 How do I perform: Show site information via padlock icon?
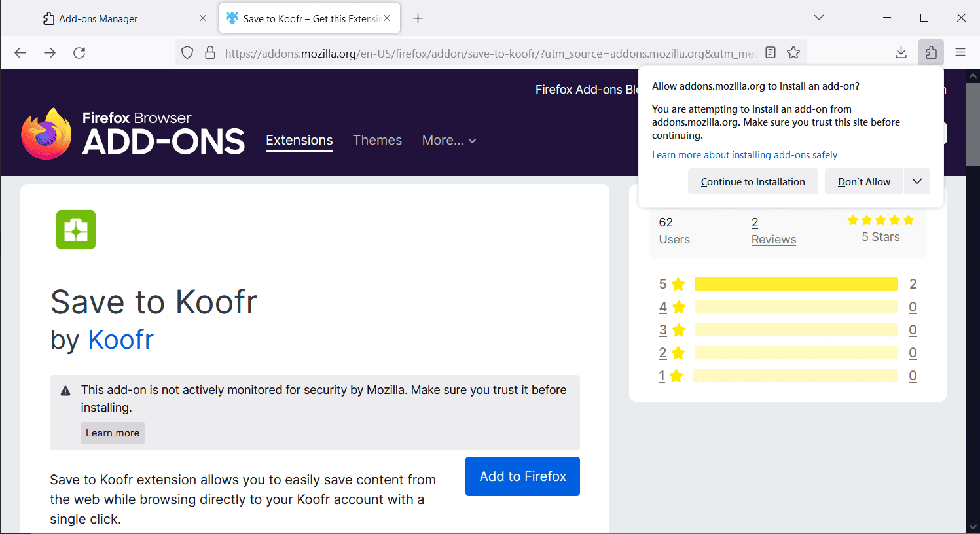[x=210, y=53]
